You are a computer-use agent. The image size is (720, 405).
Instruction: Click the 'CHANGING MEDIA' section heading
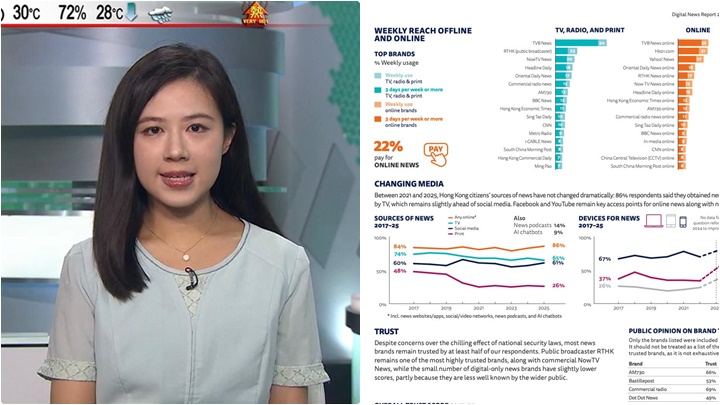409,184
